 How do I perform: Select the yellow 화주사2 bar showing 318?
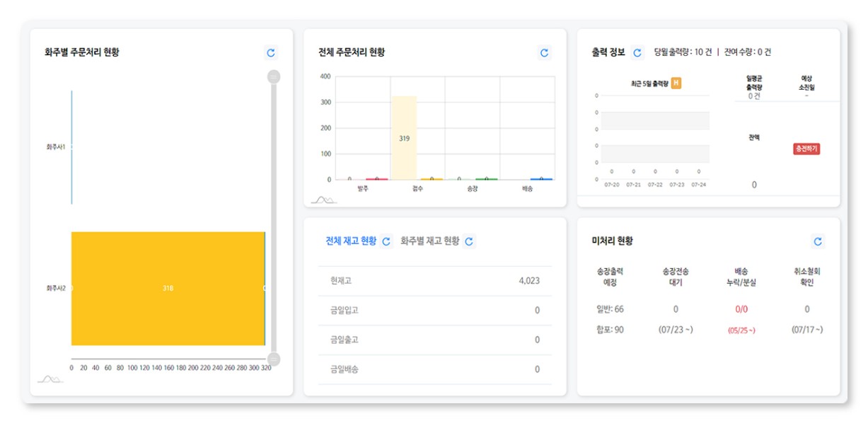[168, 289]
